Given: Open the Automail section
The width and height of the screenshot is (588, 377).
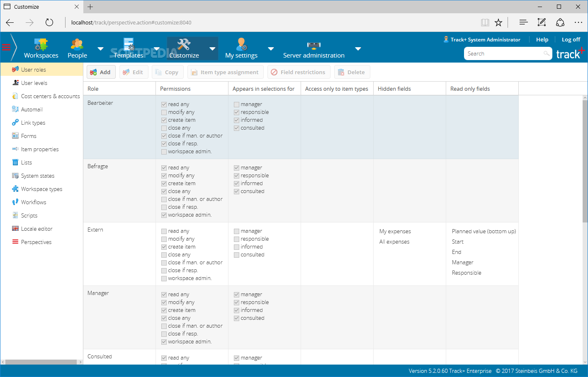Looking at the screenshot, I should coord(41,109).
